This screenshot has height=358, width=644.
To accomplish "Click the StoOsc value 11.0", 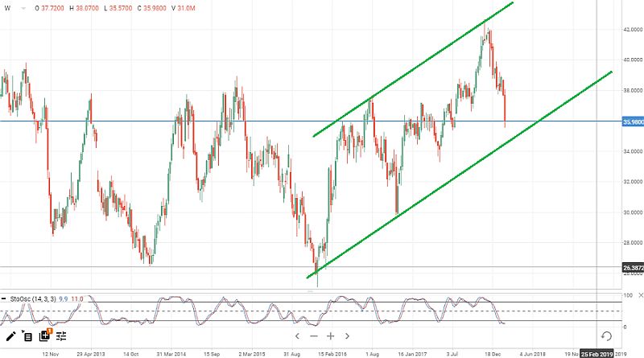I will (77, 299).
